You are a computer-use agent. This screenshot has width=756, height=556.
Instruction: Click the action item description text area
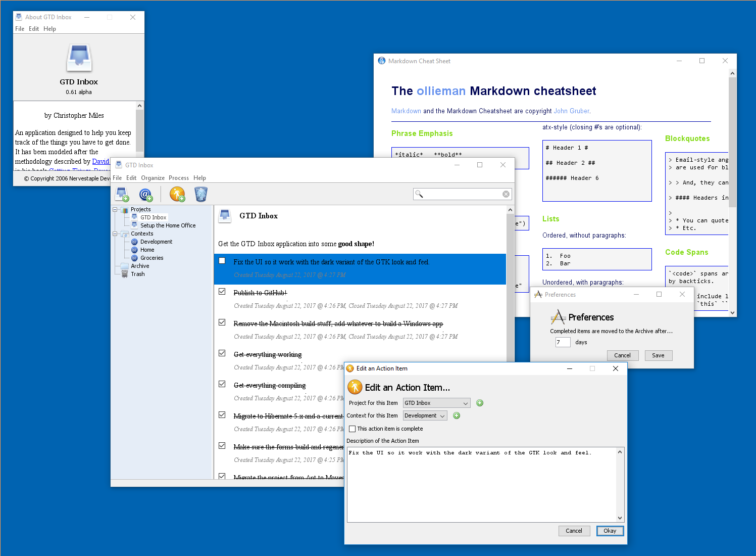[482, 484]
